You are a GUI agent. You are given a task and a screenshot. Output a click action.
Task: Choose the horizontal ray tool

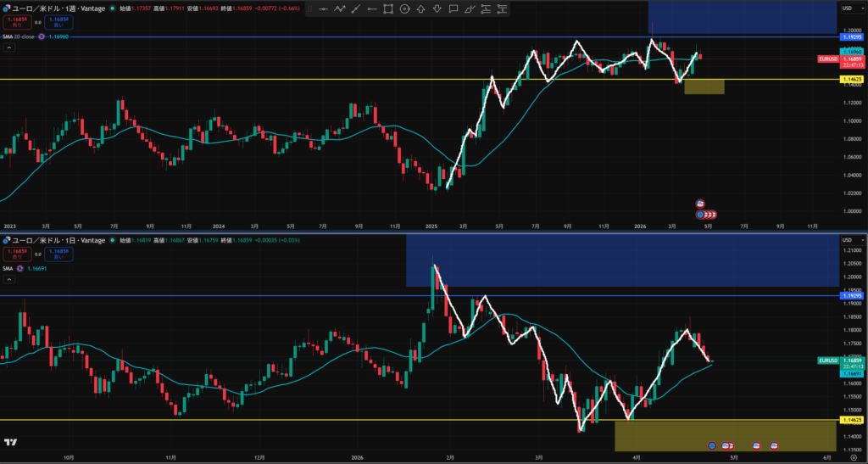(x=371, y=8)
